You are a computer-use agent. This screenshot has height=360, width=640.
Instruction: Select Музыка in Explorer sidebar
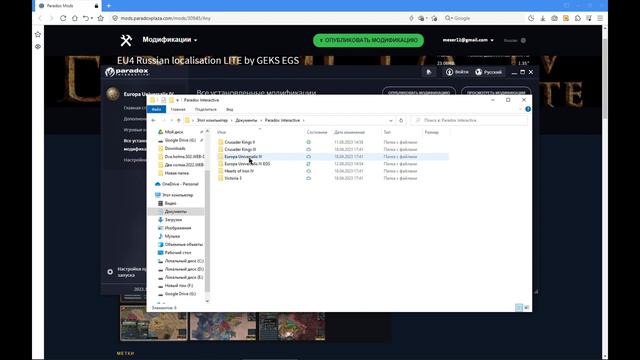(172, 236)
